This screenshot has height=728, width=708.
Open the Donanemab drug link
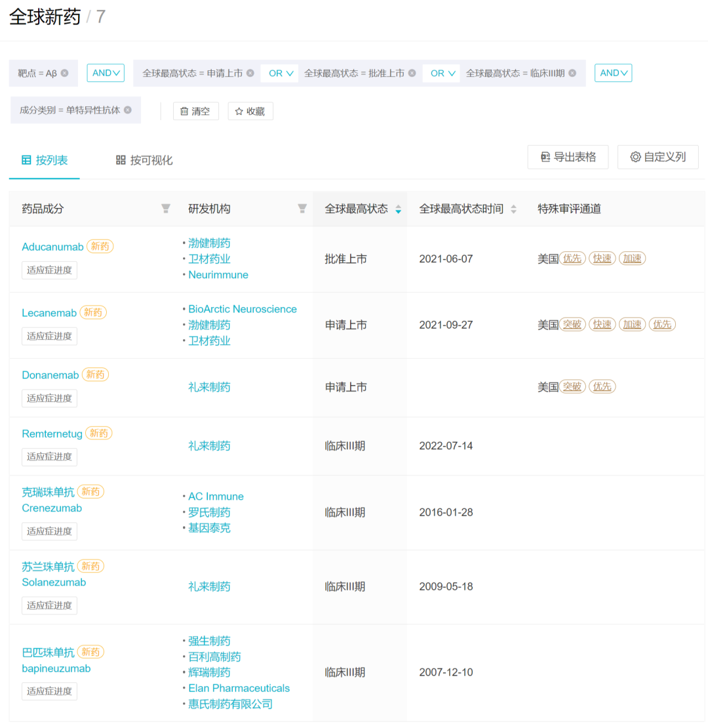[50, 374]
